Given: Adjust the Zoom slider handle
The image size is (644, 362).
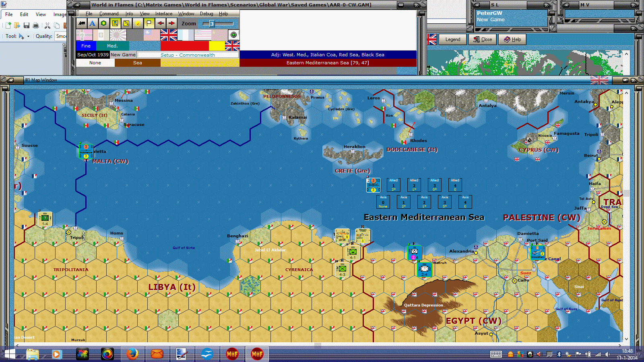Looking at the screenshot, I should 212,24.
